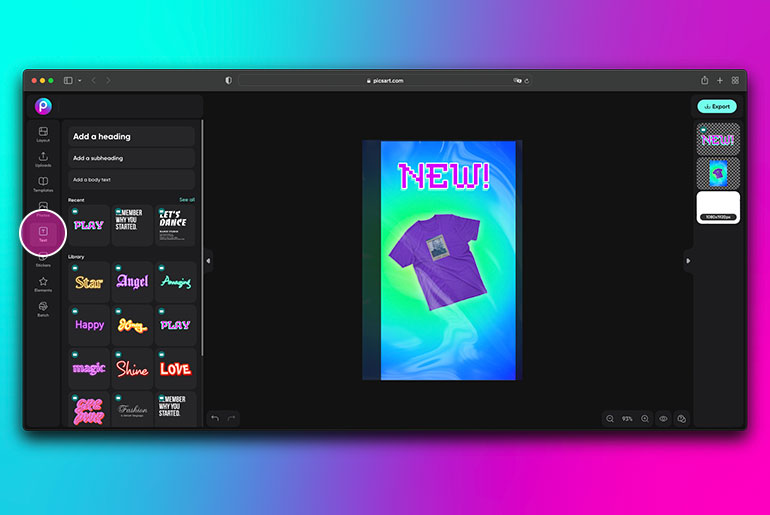
Task: Open the 93% zoom level control
Action: tap(627, 419)
